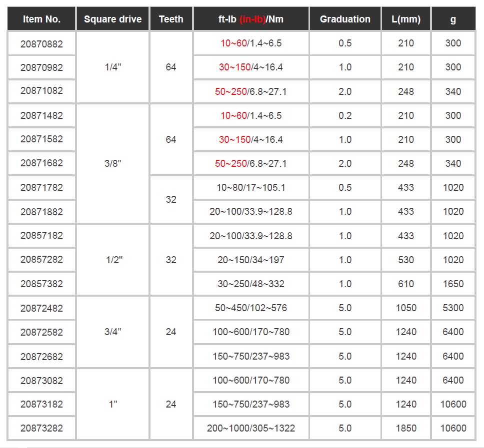
Task: Click the 1/4" square drive cell
Action: point(112,67)
